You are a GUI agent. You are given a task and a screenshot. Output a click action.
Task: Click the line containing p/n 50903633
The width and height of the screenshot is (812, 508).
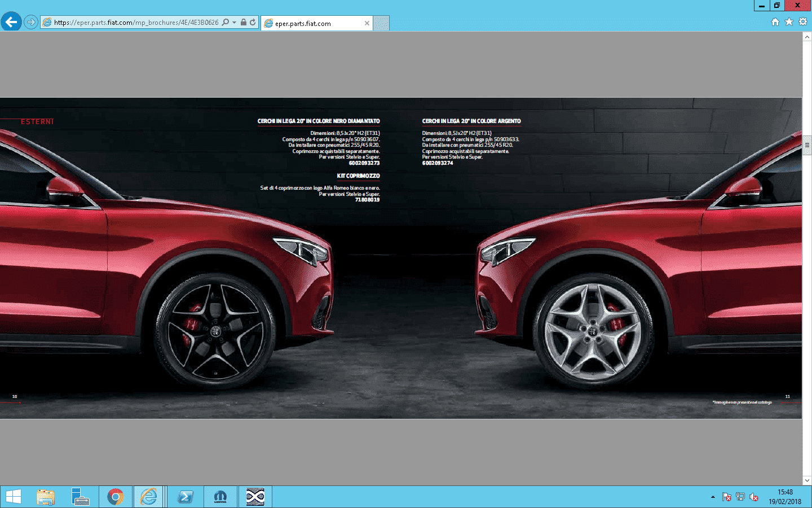pyautogui.click(x=471, y=139)
